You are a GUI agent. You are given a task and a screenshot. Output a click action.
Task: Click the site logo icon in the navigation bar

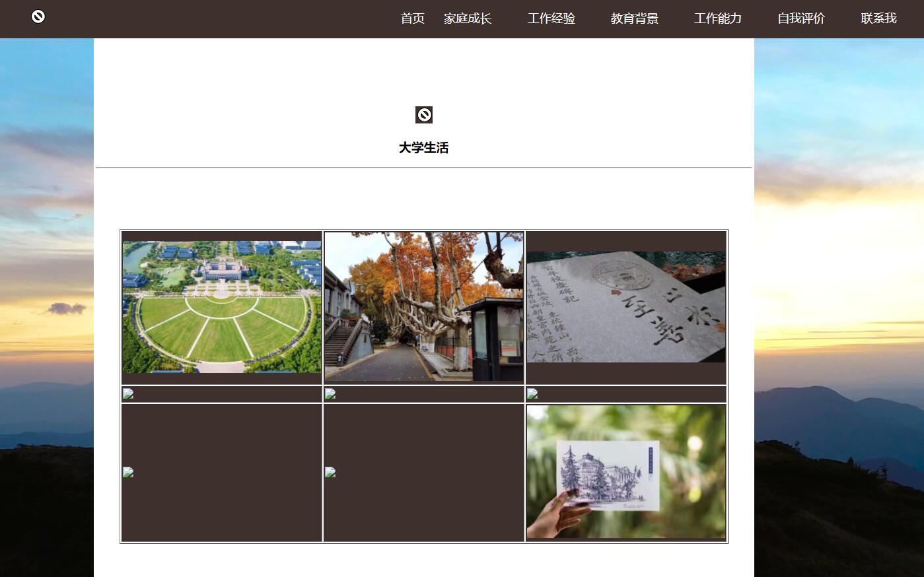click(x=38, y=17)
